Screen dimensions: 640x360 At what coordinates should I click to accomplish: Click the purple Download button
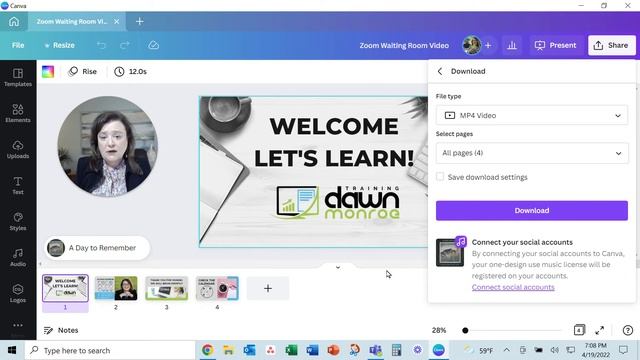point(532,211)
